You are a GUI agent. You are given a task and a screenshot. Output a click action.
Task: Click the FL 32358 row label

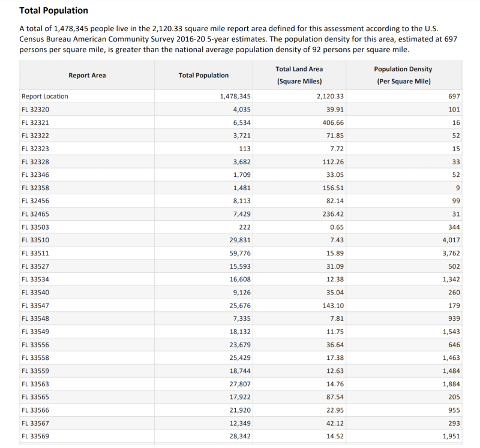[35, 188]
